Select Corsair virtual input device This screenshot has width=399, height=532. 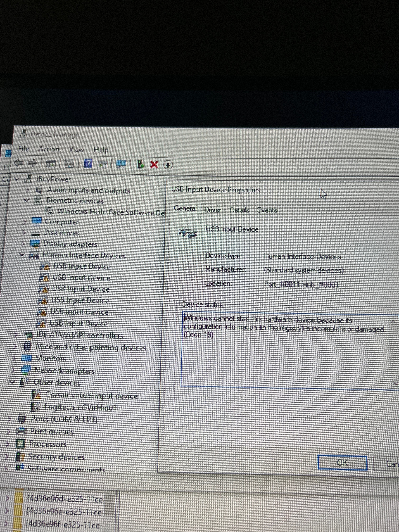tap(91, 395)
